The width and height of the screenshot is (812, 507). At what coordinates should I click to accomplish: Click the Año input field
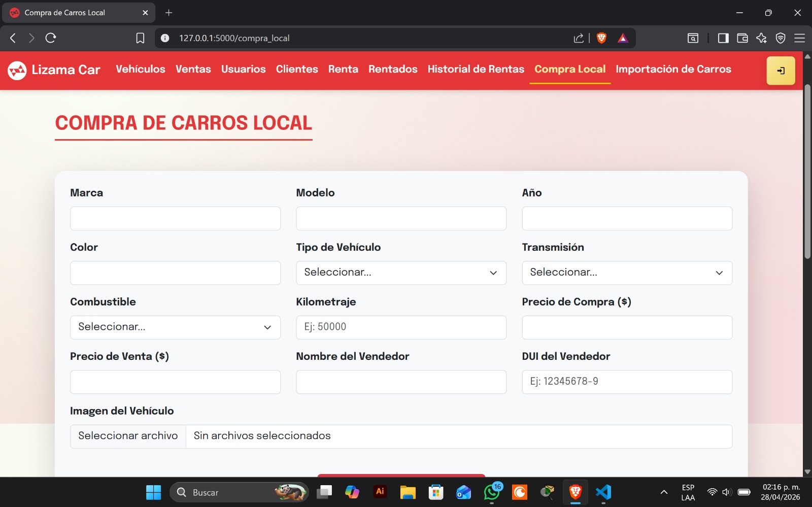(x=627, y=218)
